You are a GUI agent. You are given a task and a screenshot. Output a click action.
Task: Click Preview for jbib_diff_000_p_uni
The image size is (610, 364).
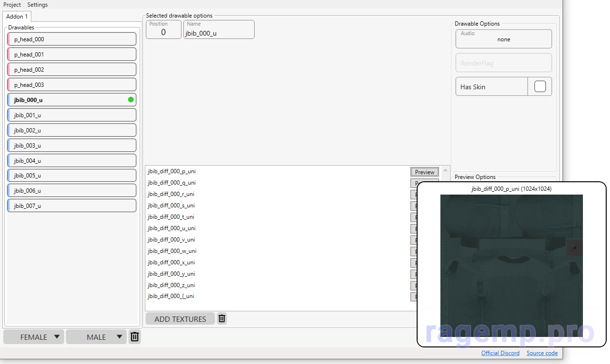pyautogui.click(x=425, y=172)
